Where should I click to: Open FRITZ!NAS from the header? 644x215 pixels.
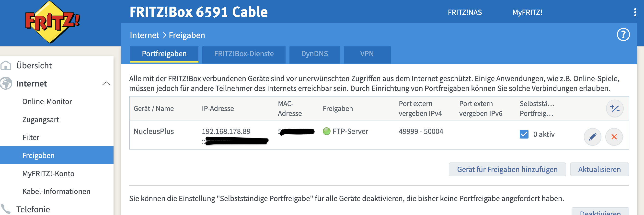pyautogui.click(x=464, y=12)
